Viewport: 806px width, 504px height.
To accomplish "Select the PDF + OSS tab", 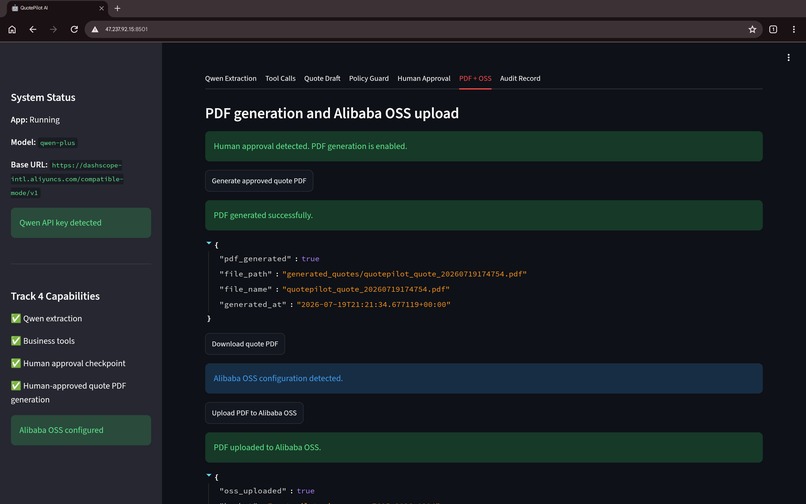I will tap(475, 79).
